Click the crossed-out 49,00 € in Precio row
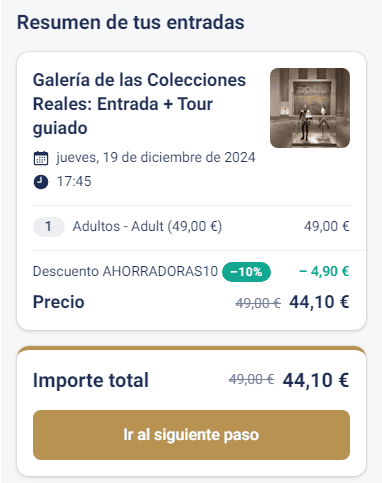This screenshot has width=382, height=483. coord(258,303)
